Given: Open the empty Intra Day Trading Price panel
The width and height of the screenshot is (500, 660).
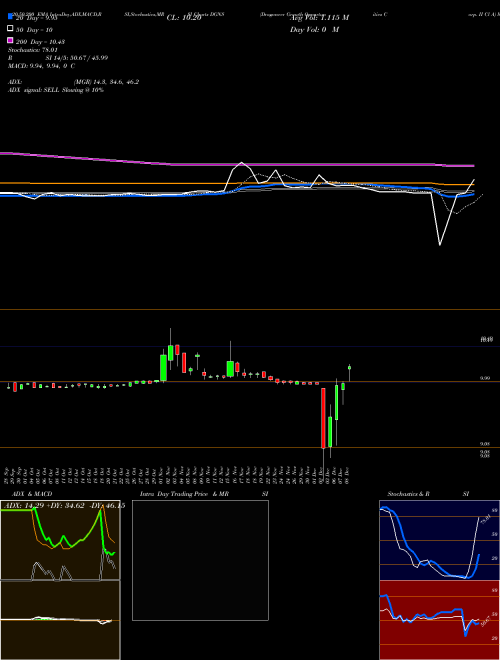Looking at the screenshot, I should (200, 560).
